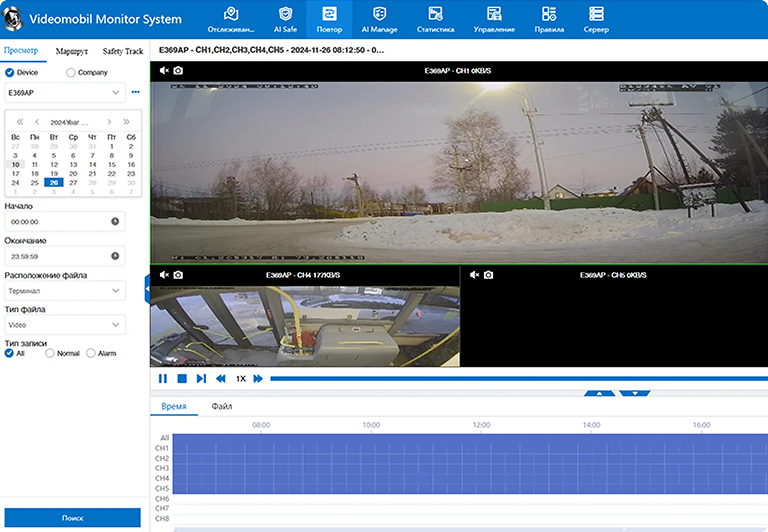Select the Normal record type
Screen dimensions: 768x532
tap(50, 353)
